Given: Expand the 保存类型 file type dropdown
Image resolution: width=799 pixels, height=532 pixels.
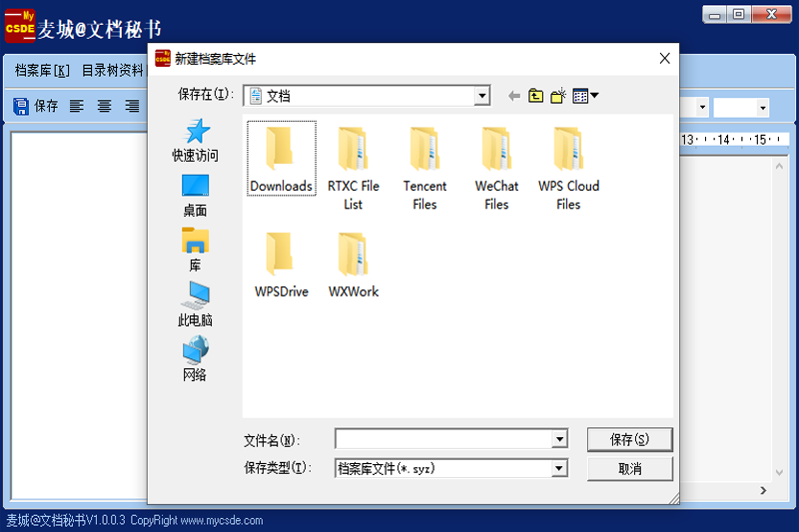Looking at the screenshot, I should (559, 468).
